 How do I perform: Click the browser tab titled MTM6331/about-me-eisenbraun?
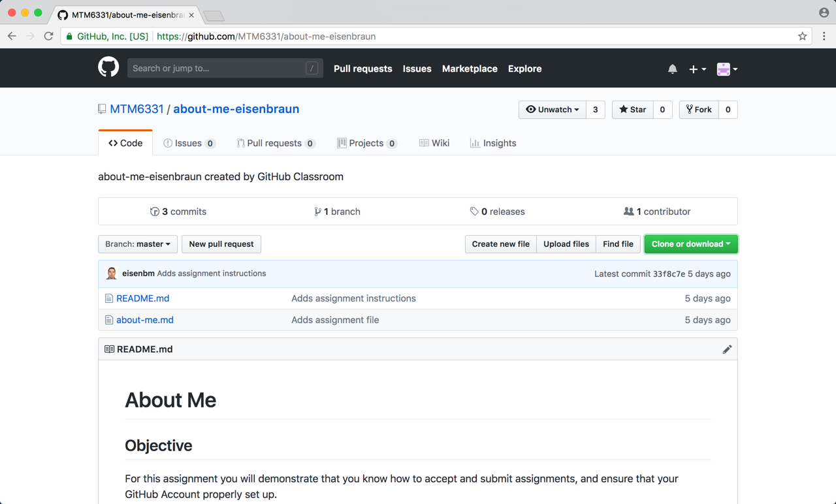125,14
